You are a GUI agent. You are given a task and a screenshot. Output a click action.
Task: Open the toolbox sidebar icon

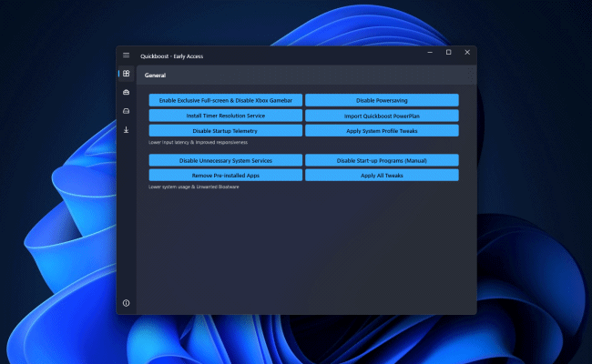(126, 93)
